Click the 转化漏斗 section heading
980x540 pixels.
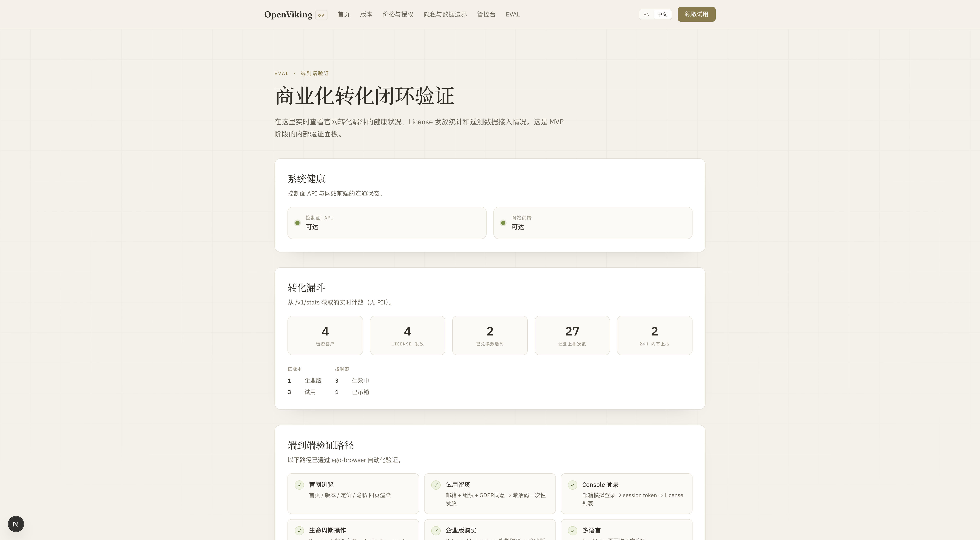pyautogui.click(x=306, y=288)
